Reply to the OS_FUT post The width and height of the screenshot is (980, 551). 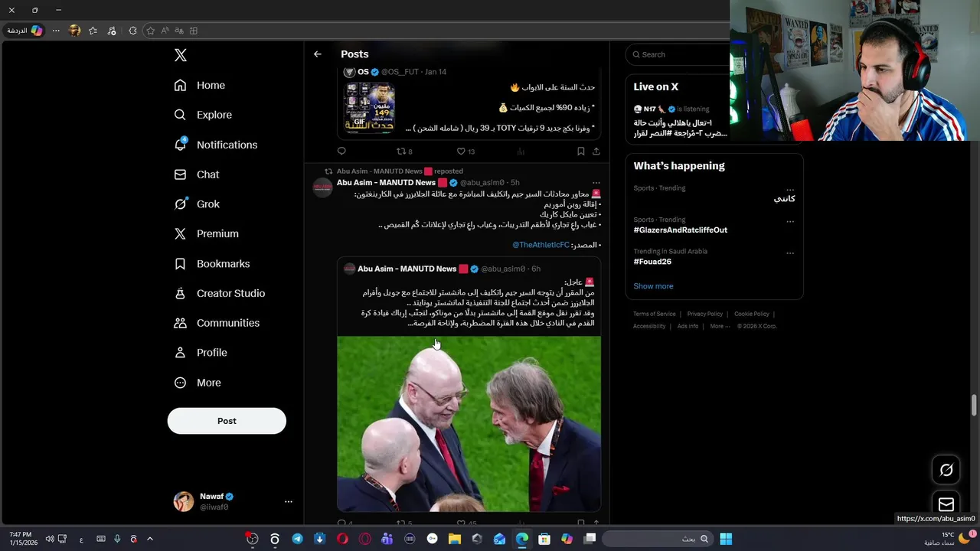[x=341, y=152]
